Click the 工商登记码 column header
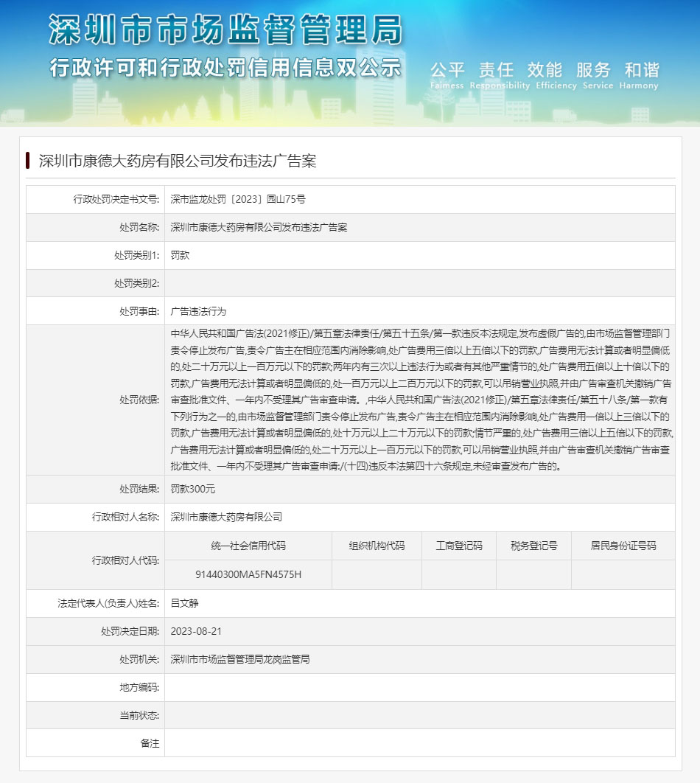The image size is (700, 783). (x=459, y=546)
